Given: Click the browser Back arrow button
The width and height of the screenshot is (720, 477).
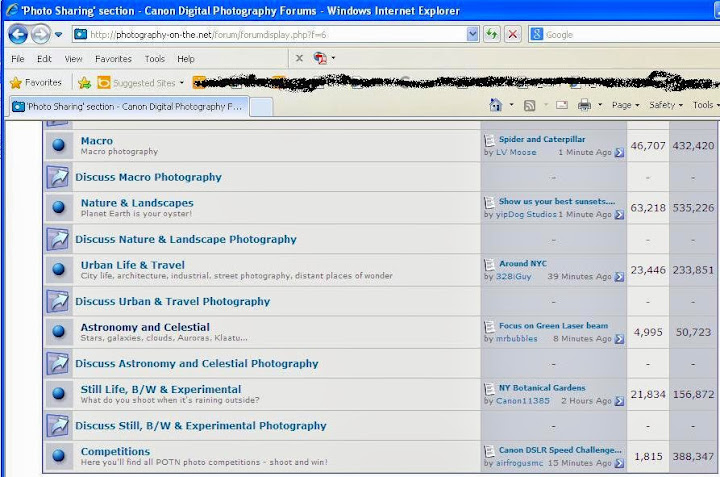Looking at the screenshot, I should (x=18, y=34).
